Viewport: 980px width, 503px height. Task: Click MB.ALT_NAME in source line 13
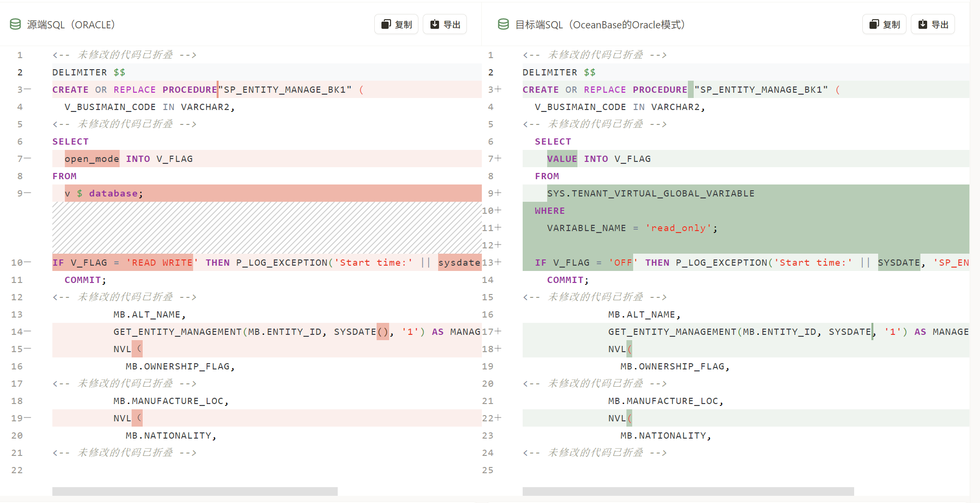(x=147, y=314)
